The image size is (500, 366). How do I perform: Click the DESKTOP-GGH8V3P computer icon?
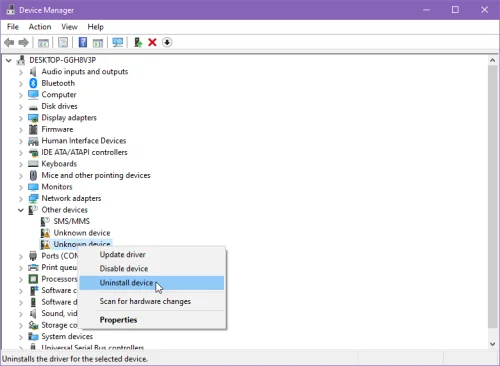[21, 60]
